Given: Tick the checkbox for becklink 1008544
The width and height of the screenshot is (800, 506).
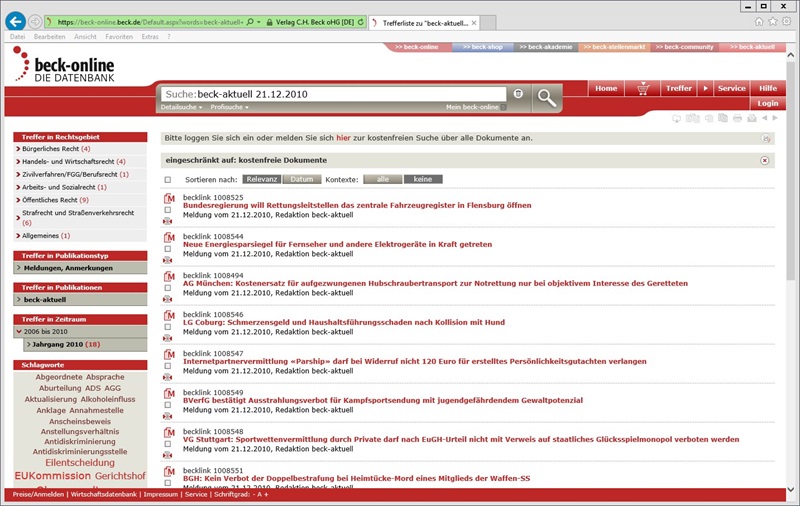Looking at the screenshot, I should [167, 249].
